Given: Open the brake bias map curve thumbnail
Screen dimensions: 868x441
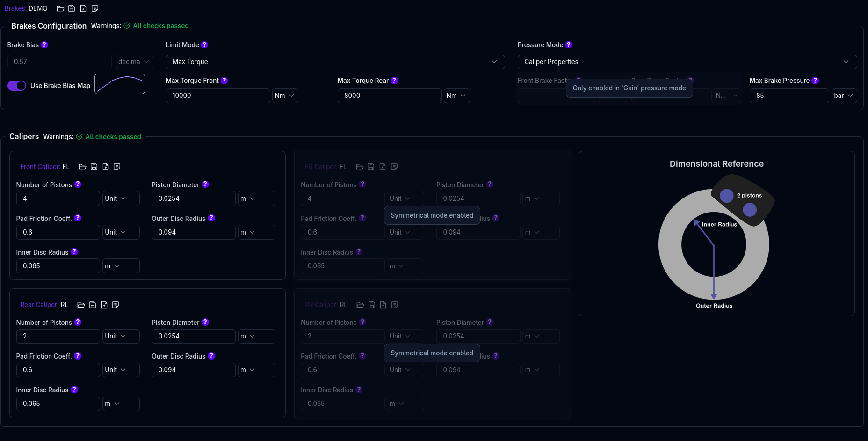Looking at the screenshot, I should tap(120, 84).
